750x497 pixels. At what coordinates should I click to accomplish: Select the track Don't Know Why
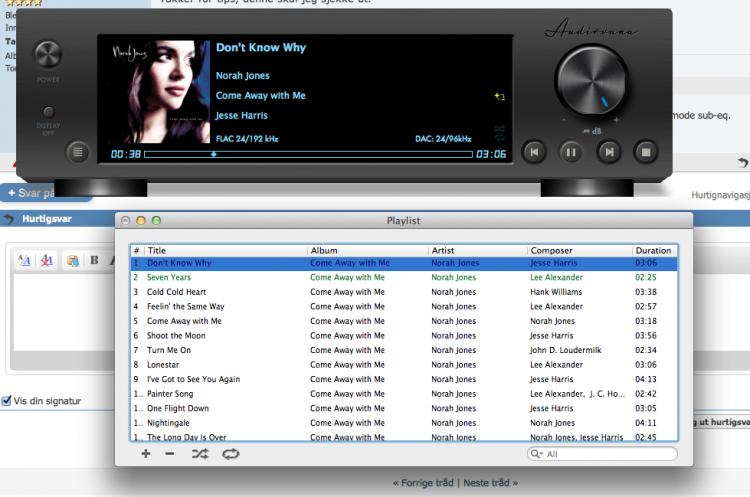404,263
